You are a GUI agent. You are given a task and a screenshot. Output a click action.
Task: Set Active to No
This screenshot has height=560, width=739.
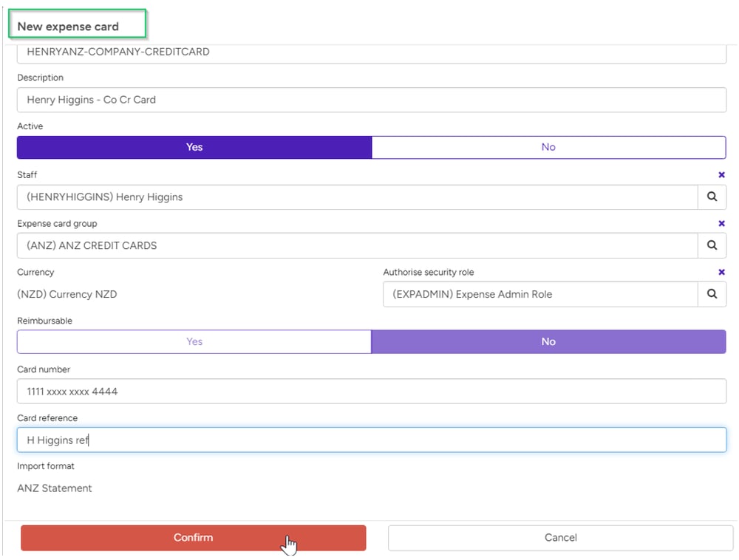[x=548, y=147]
